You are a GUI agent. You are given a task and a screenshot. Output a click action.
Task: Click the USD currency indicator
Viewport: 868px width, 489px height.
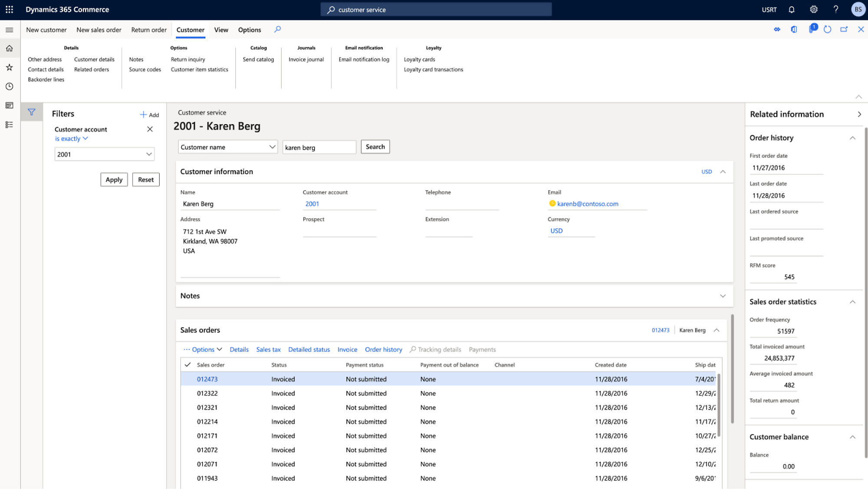pos(706,171)
